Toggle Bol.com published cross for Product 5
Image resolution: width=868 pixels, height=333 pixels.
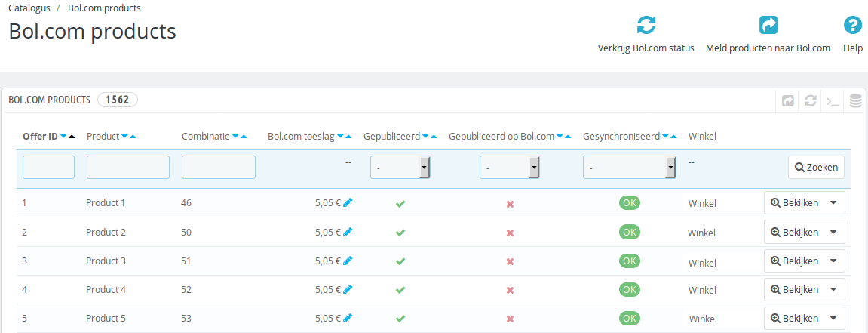click(x=510, y=319)
